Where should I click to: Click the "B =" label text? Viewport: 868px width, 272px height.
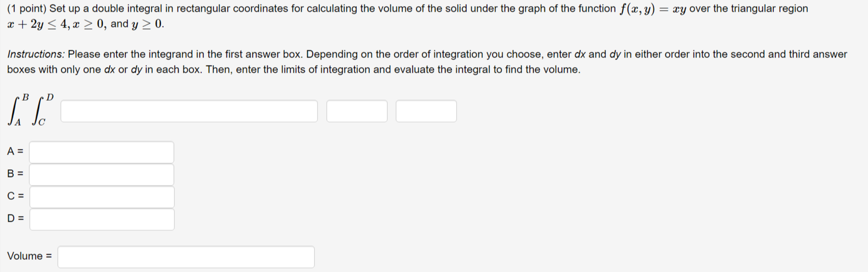coord(15,174)
